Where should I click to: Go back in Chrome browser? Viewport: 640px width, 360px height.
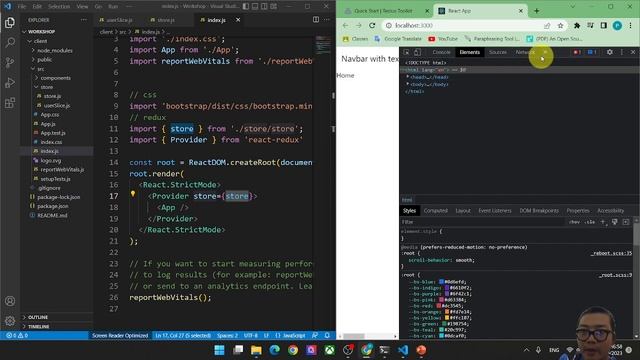pyautogui.click(x=345, y=25)
